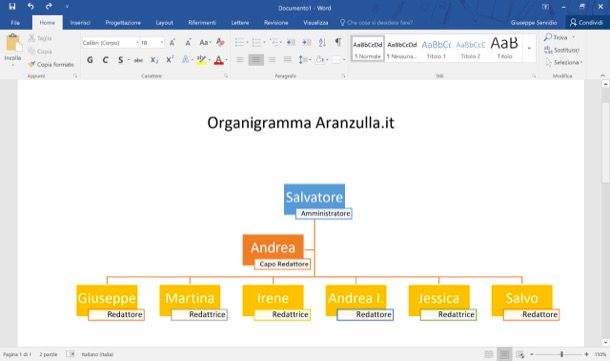Toggle superscript formatting
This screenshot has height=361, width=610.
(170, 60)
